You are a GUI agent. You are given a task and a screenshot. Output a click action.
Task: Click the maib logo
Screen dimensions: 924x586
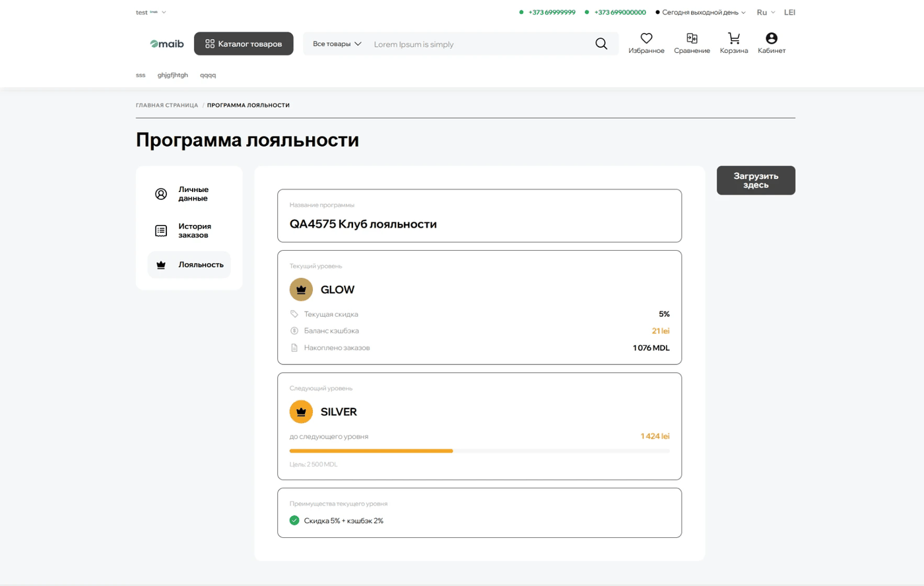click(167, 44)
